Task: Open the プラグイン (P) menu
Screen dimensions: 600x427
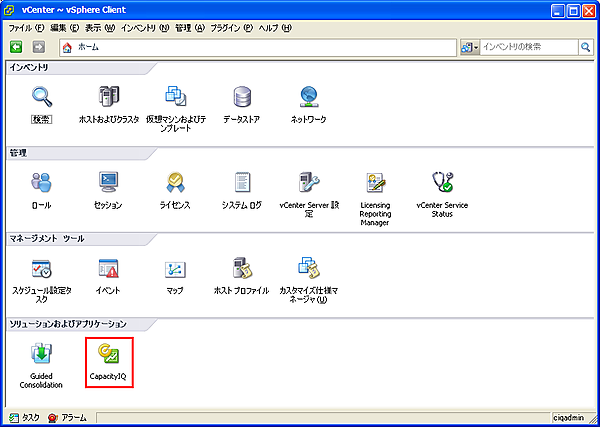Action: [x=232, y=28]
